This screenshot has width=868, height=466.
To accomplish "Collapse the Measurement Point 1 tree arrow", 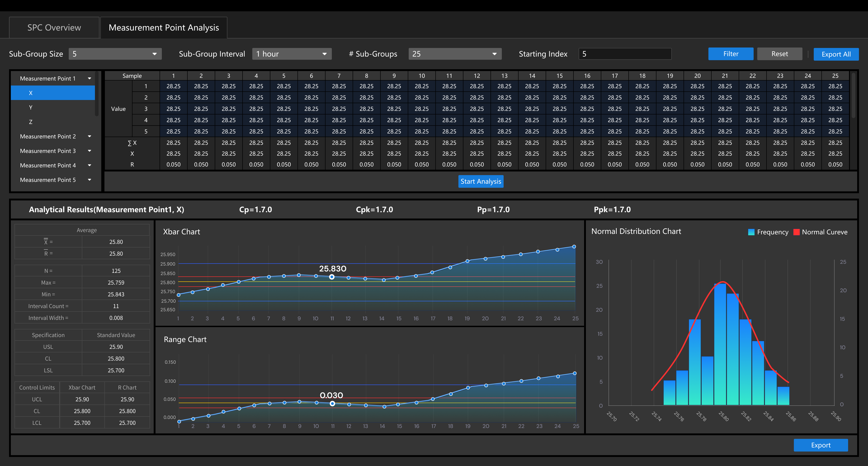I will point(90,78).
